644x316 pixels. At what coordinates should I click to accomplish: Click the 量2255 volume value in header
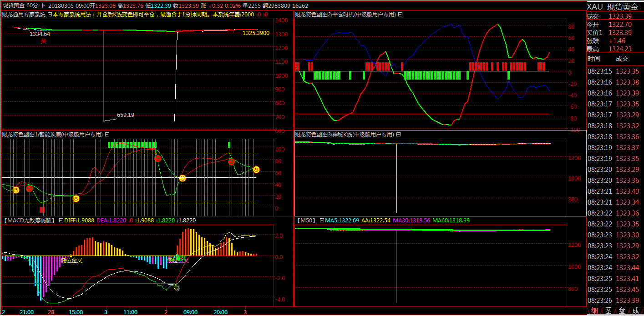tap(251, 6)
